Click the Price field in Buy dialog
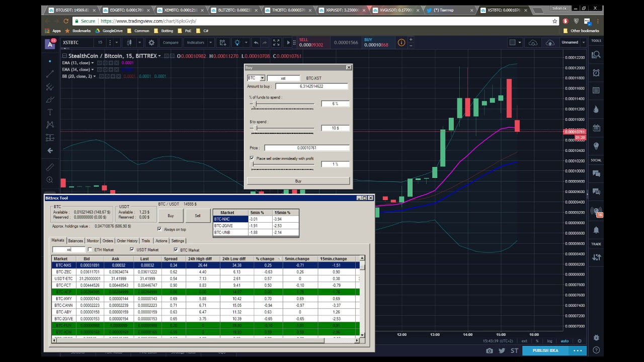Screen dimensions: 644x362 (307, 148)
